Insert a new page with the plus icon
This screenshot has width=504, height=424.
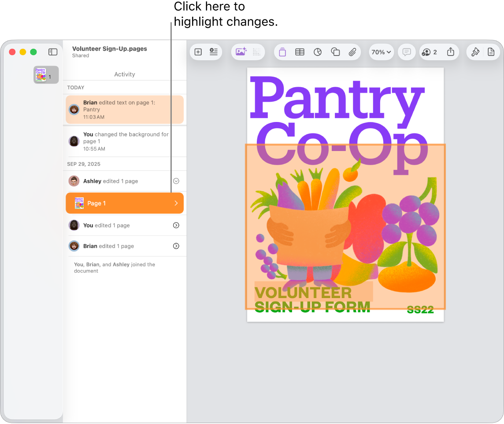[198, 52]
